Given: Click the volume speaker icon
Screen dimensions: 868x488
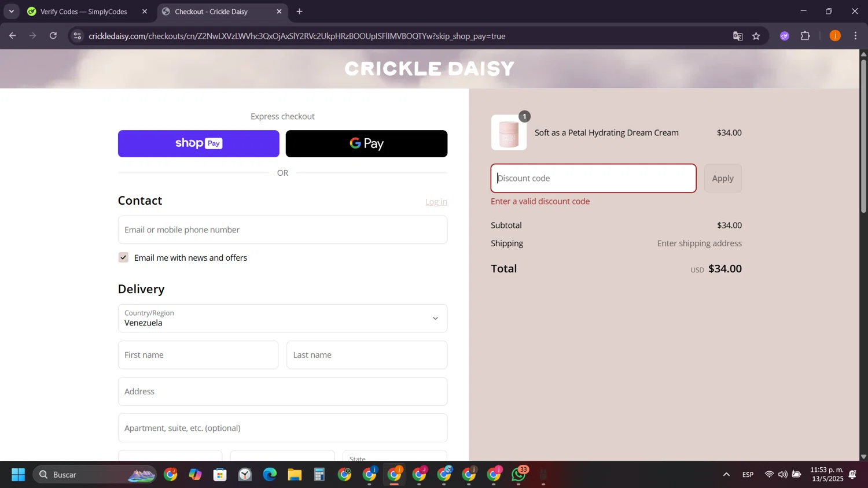Looking at the screenshot, I should [782, 475].
